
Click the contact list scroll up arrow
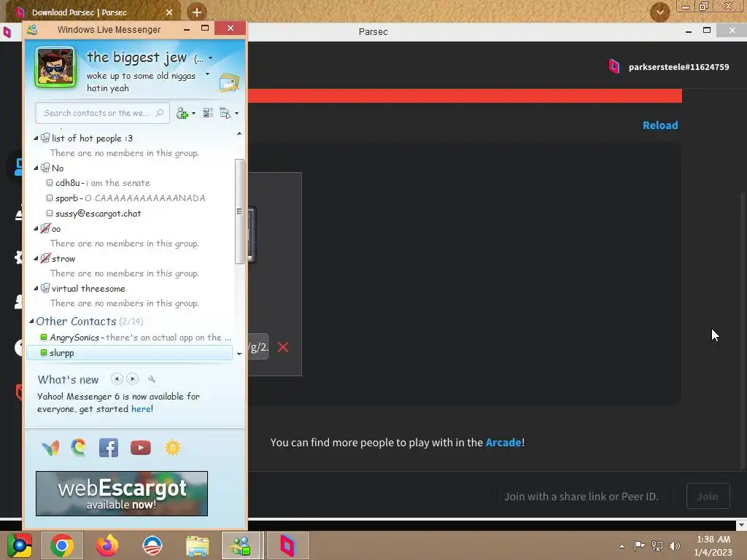(x=239, y=134)
